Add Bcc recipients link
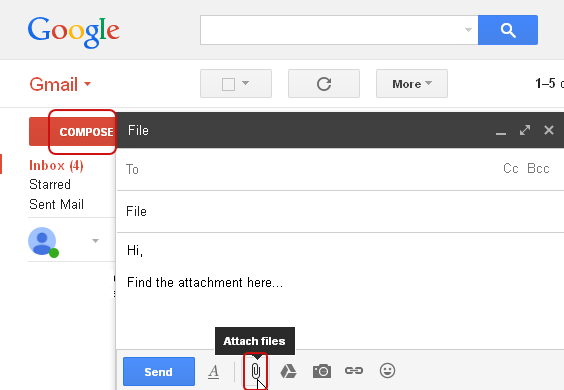This screenshot has width=564, height=390. pos(538,168)
